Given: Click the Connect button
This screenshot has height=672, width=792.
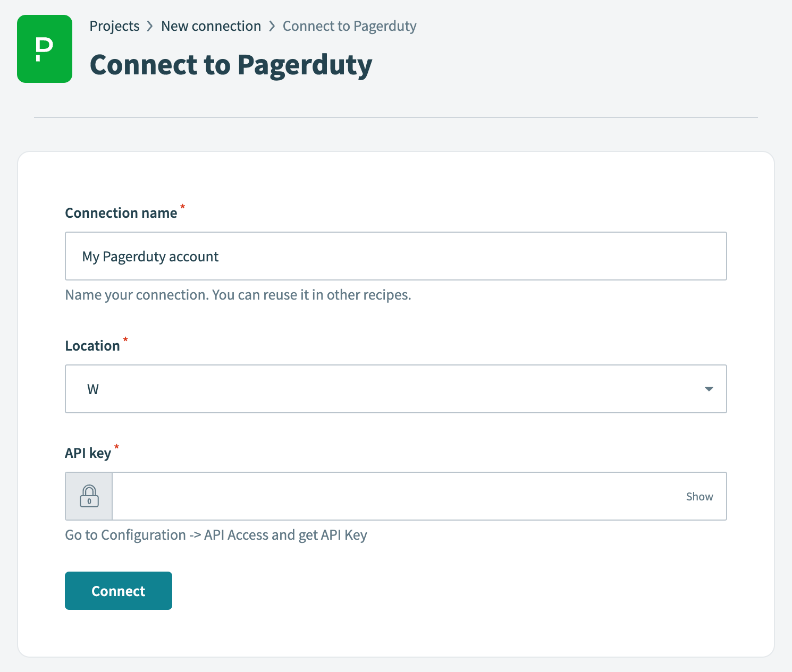Looking at the screenshot, I should (118, 590).
